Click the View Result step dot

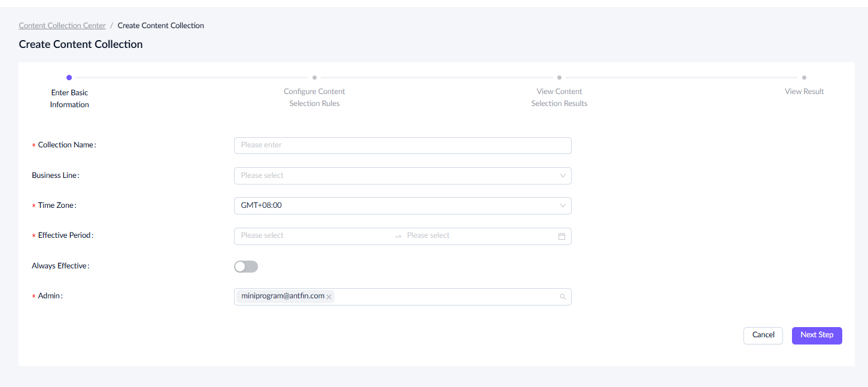pyautogui.click(x=804, y=77)
